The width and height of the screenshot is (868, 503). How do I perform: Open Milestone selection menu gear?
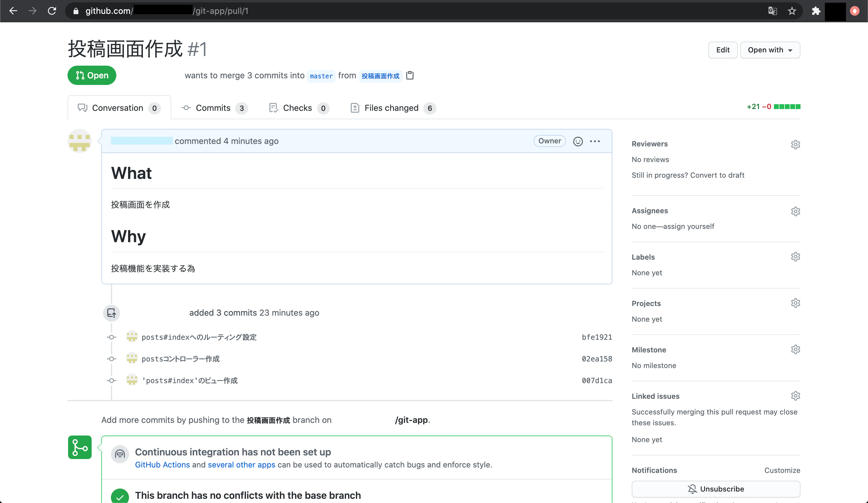(x=795, y=349)
